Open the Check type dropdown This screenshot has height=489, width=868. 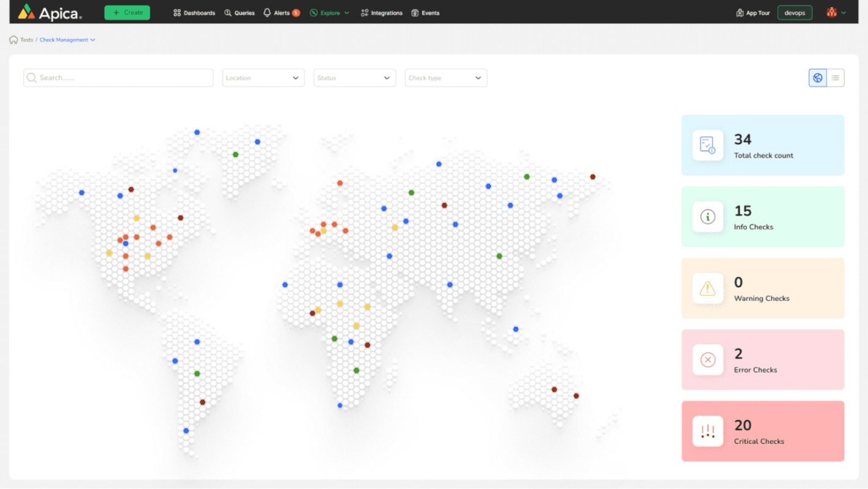point(446,78)
